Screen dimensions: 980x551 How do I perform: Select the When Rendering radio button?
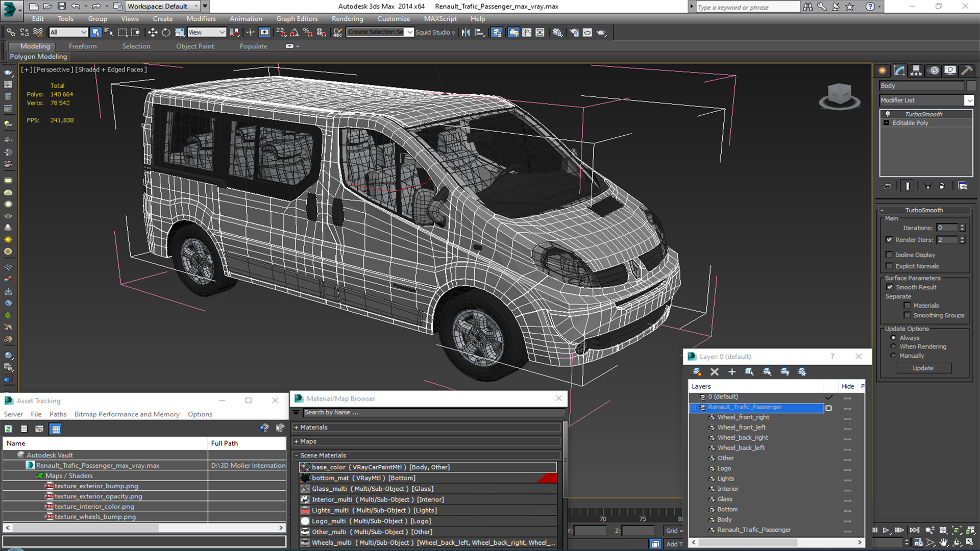(x=893, y=346)
